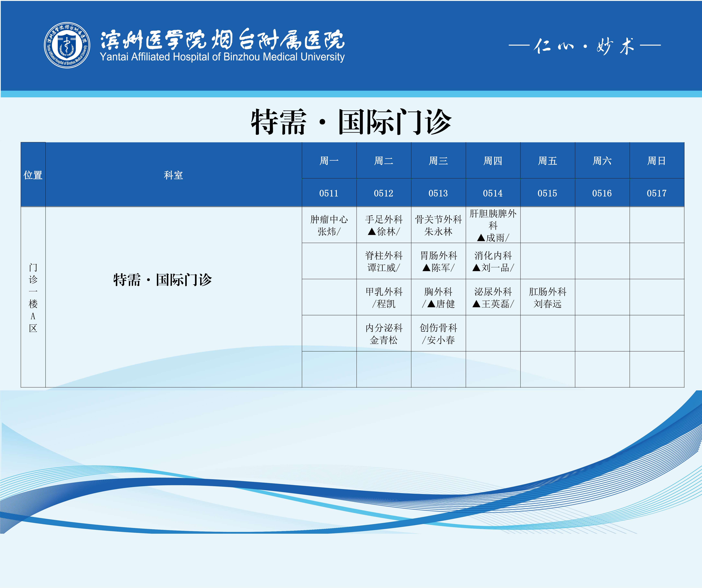
Task: Click the 肿瘤中心 张炜 cell
Action: tap(329, 225)
